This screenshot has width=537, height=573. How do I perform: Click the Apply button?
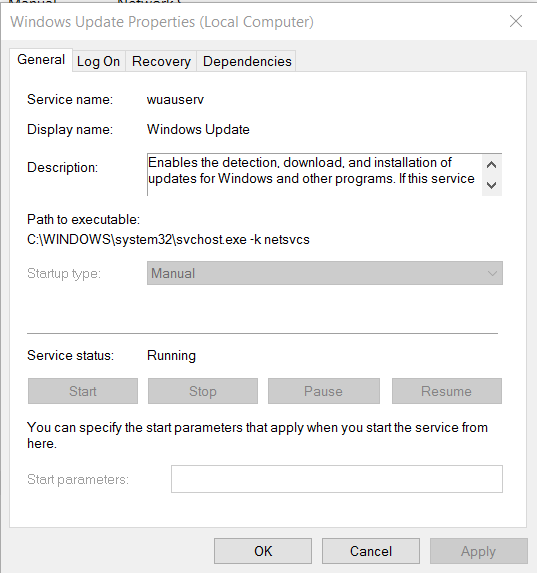pos(479,551)
